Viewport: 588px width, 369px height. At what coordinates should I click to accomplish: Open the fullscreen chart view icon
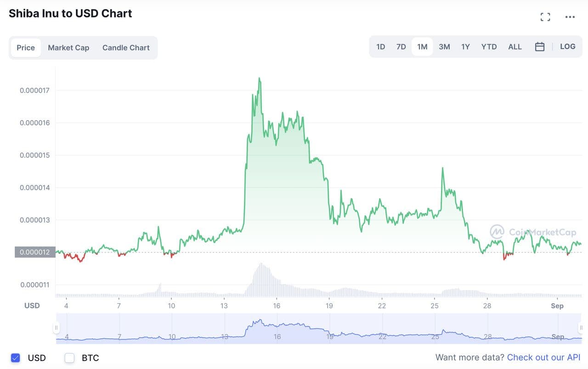tap(545, 17)
